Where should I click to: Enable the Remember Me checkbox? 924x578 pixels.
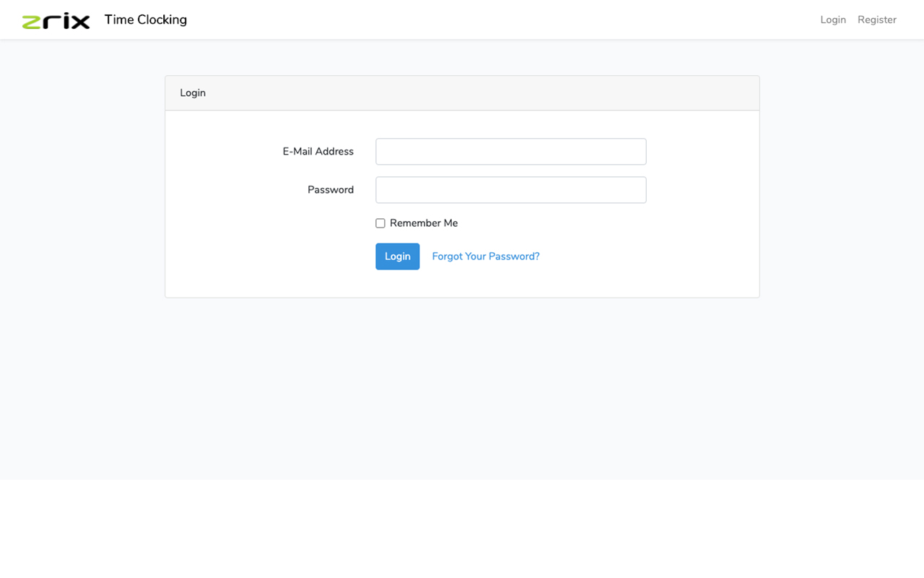380,223
